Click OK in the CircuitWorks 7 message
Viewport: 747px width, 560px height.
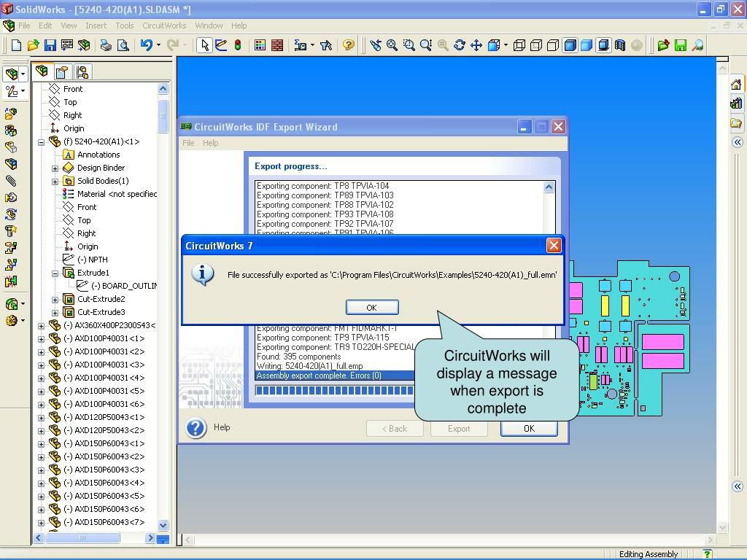372,308
